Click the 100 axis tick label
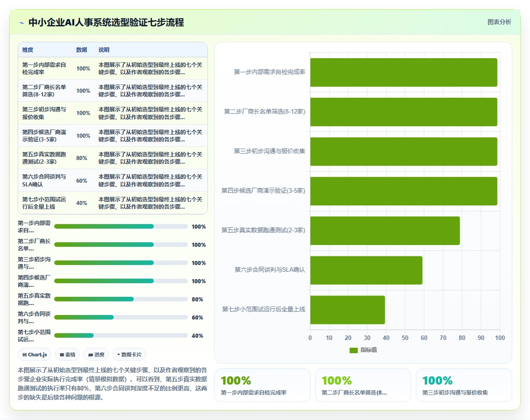 (500, 338)
